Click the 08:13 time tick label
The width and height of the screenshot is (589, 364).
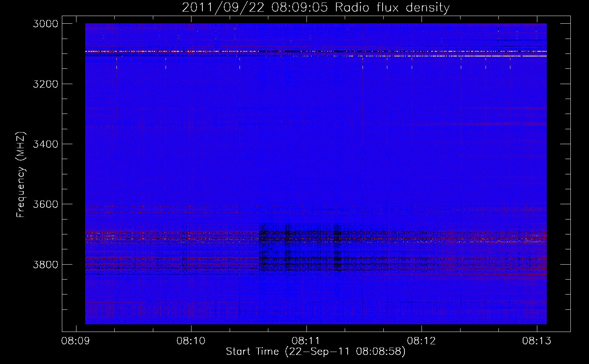click(537, 341)
